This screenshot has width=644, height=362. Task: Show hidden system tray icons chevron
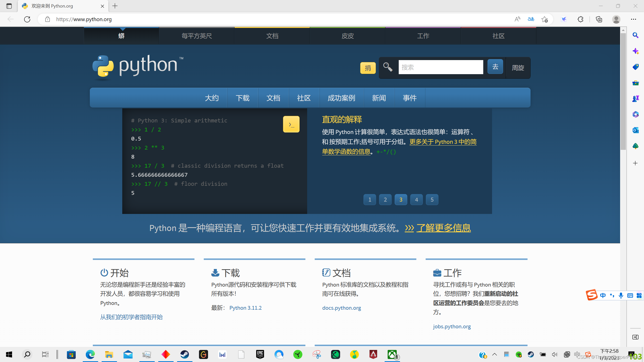click(495, 354)
